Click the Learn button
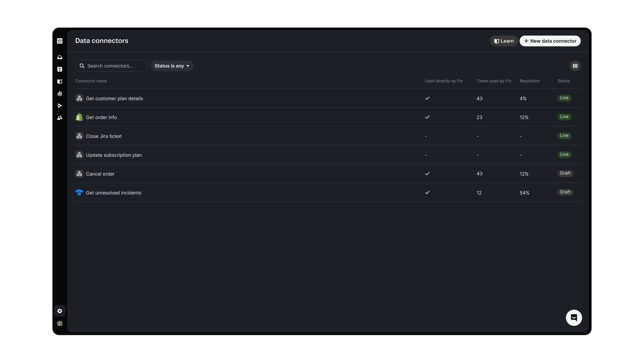Image resolution: width=644 pixels, height=362 pixels. pyautogui.click(x=504, y=41)
